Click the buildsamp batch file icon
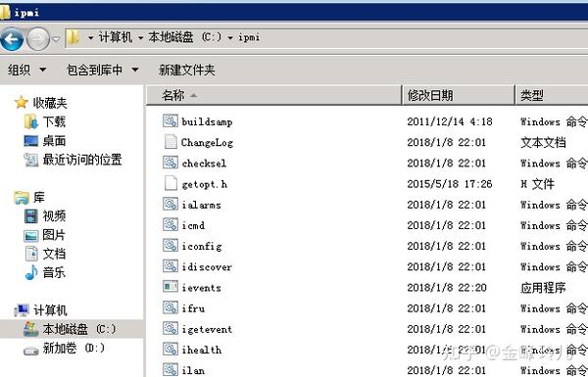588x377 pixels. click(171, 120)
